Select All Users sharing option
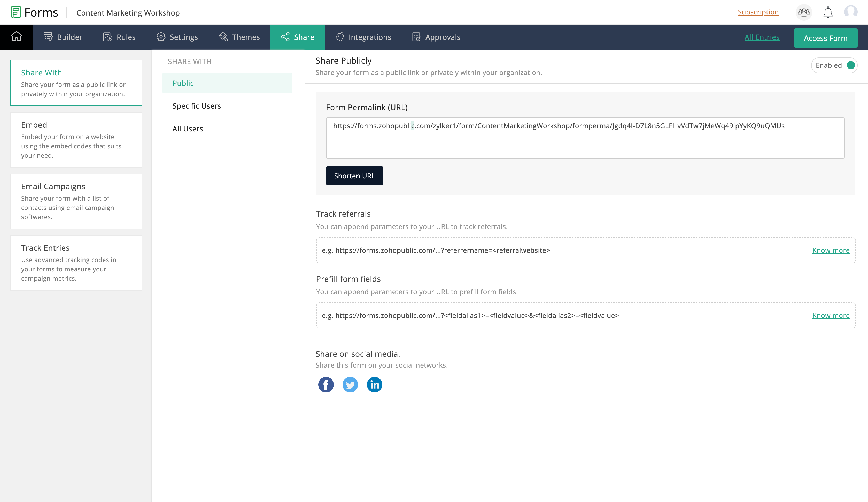The height and width of the screenshot is (502, 868). 188,129
